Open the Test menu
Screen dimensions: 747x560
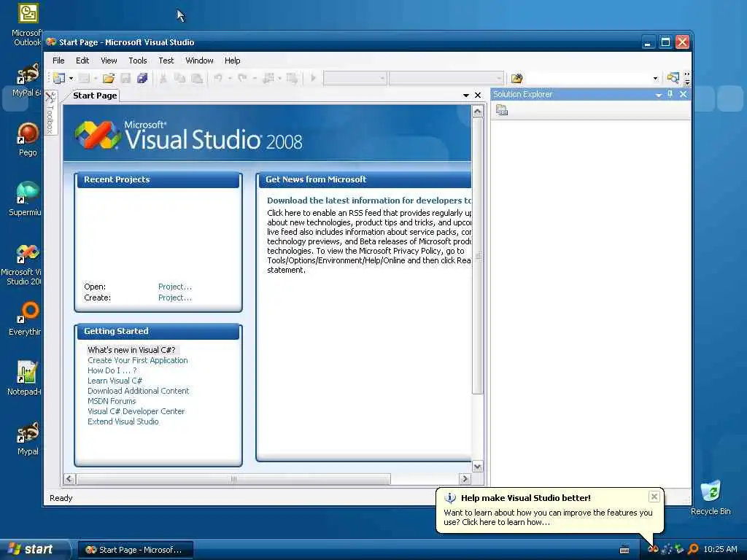[166, 61]
